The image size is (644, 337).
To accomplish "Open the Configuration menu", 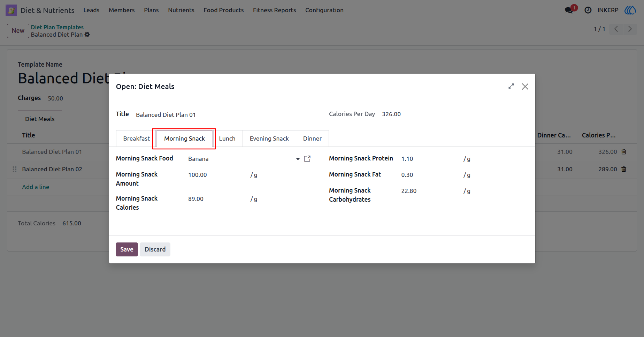I will click(324, 10).
